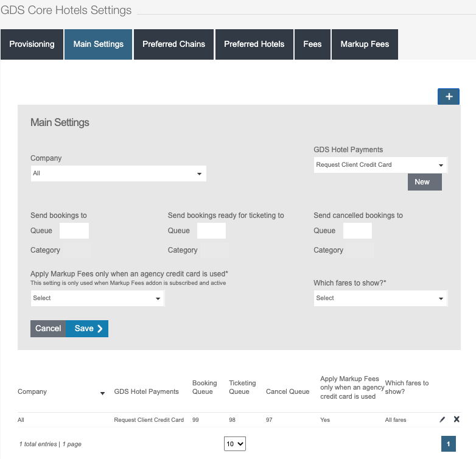Go to the Preferred Hotels tab

click(254, 44)
